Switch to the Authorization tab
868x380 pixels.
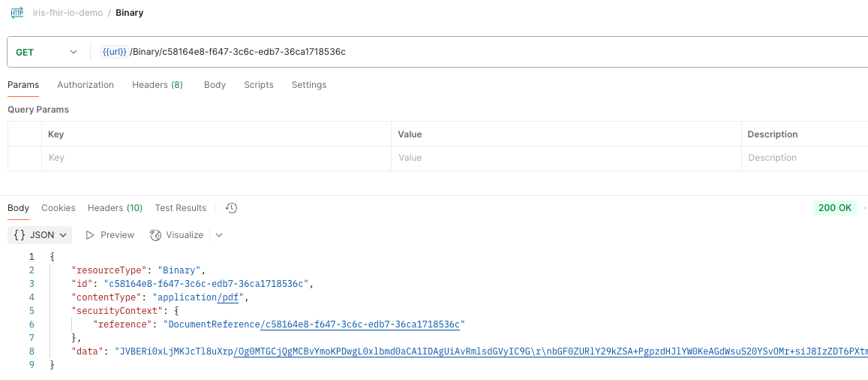[86, 85]
